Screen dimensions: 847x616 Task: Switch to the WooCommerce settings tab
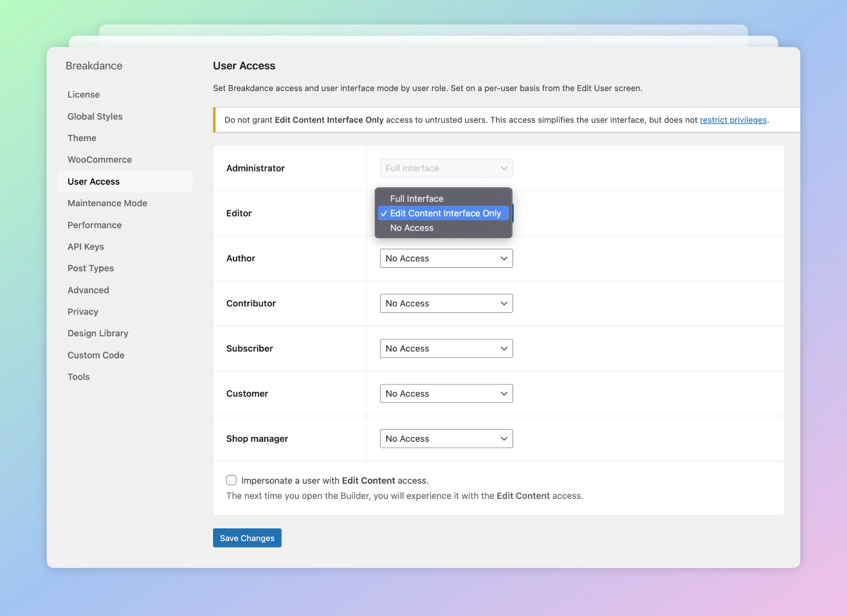(100, 160)
